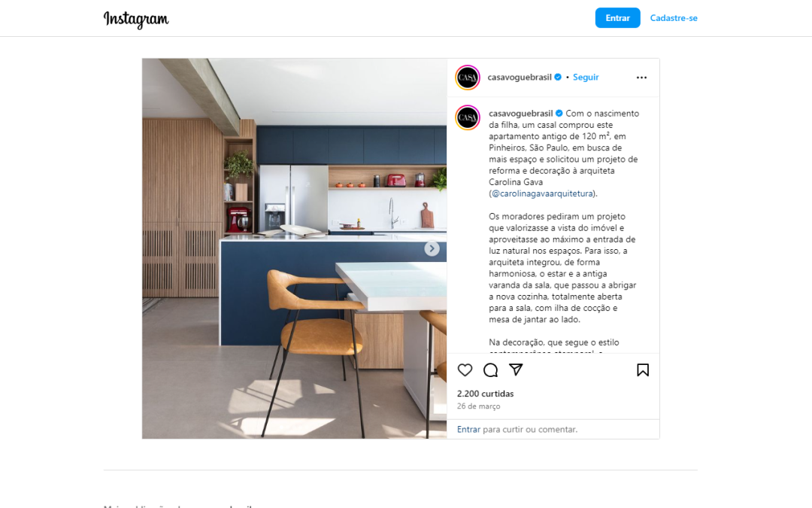This screenshot has width=812, height=508.
Task: Click the blue Entrar button
Action: [x=617, y=17]
